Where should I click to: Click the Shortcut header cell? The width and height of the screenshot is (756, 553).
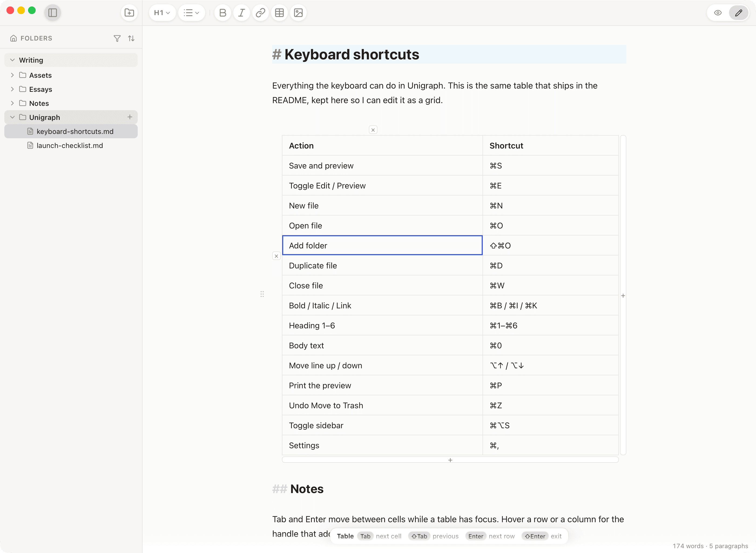point(551,146)
